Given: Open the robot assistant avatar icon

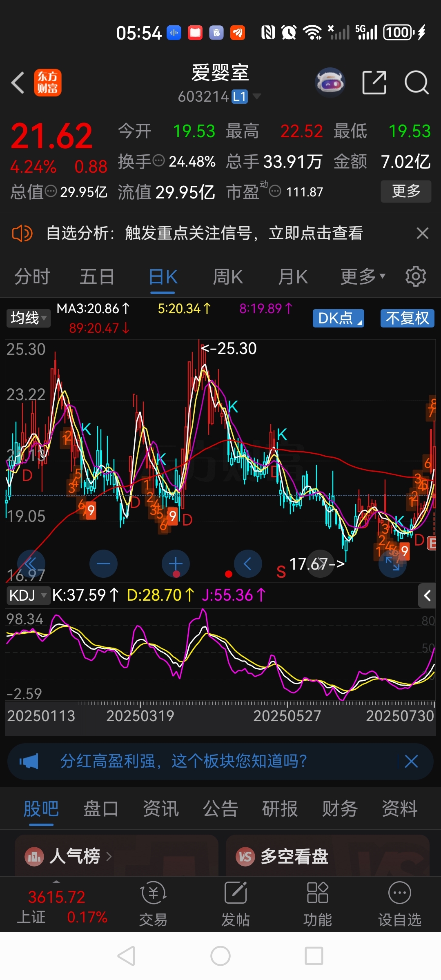Looking at the screenshot, I should coord(330,82).
